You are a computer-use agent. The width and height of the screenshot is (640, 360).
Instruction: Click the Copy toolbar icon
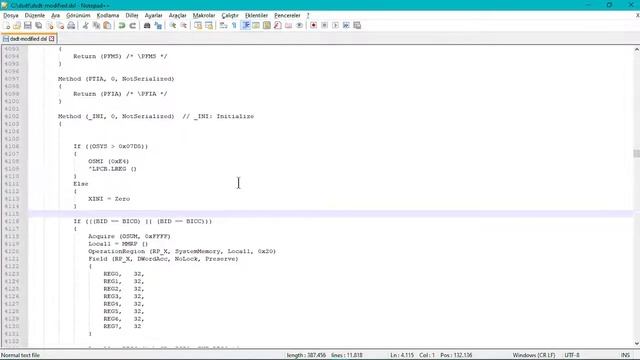96,25
